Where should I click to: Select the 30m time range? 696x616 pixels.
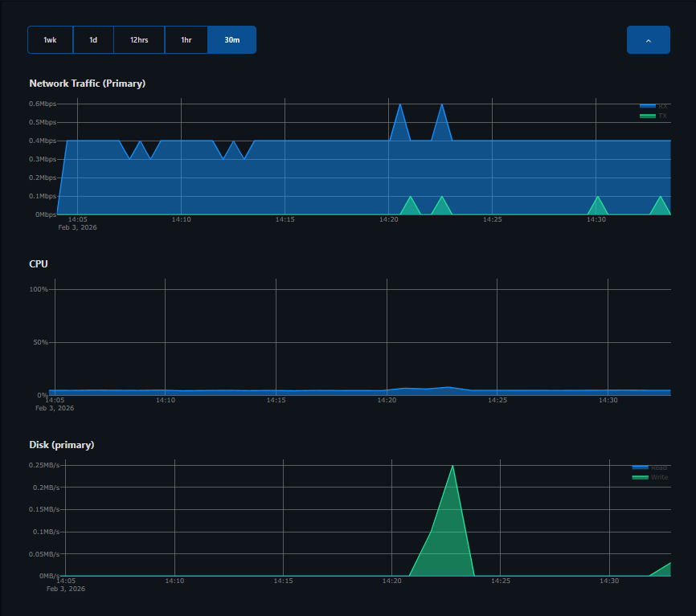pyautogui.click(x=231, y=40)
